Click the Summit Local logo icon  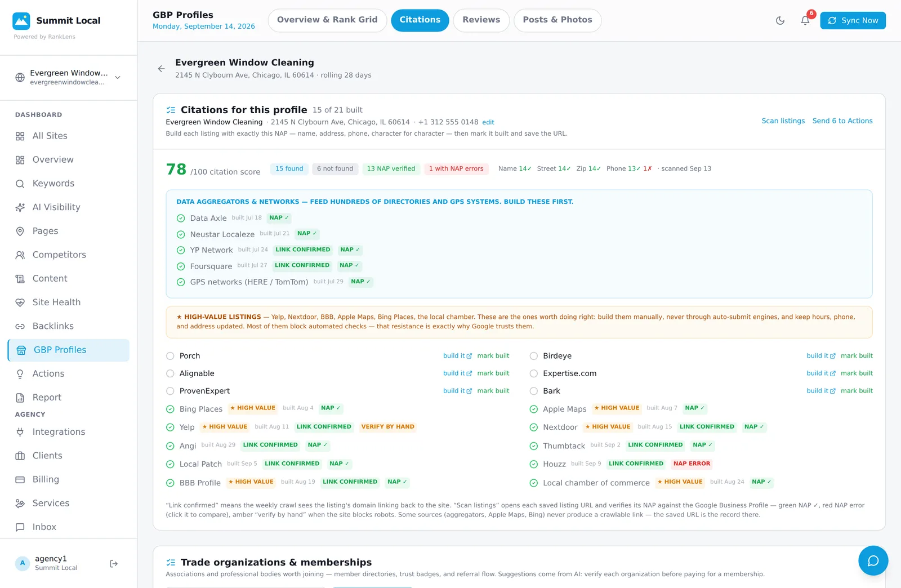click(x=21, y=21)
